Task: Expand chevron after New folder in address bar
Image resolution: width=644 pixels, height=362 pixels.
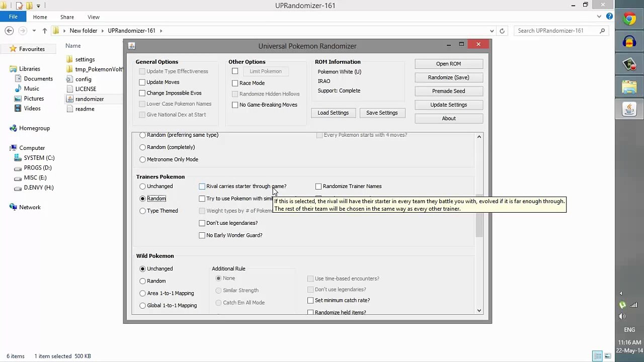Action: coord(103,31)
